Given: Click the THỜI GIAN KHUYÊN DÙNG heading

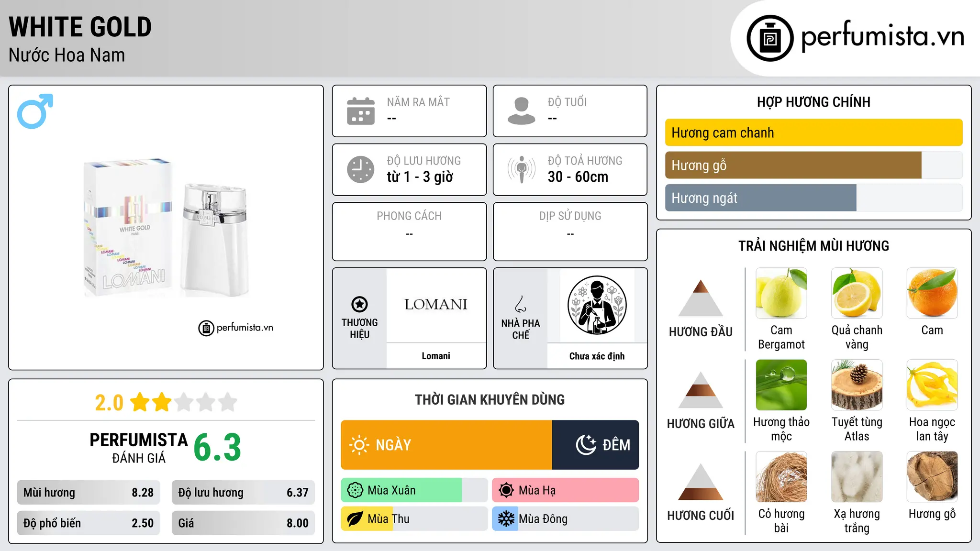Looking at the screenshot, I should click(490, 399).
